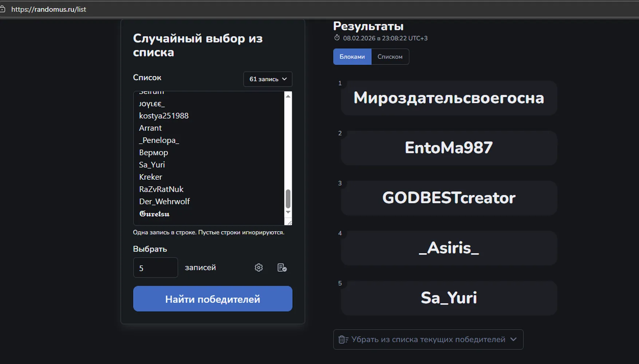Image resolution: width=639 pixels, height=364 pixels.
Task: Click Der_Wehrwolf entry in the list
Action: 165,201
